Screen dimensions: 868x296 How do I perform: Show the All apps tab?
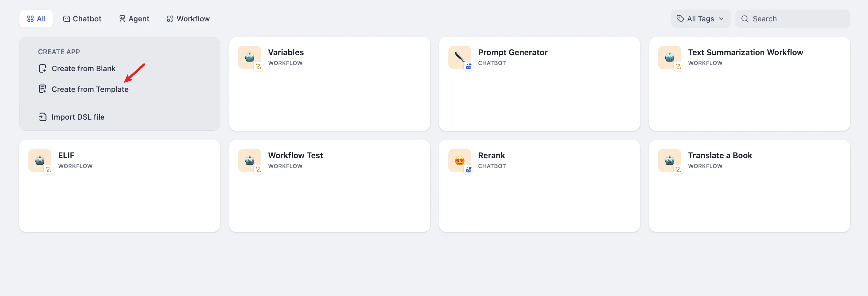pos(36,19)
